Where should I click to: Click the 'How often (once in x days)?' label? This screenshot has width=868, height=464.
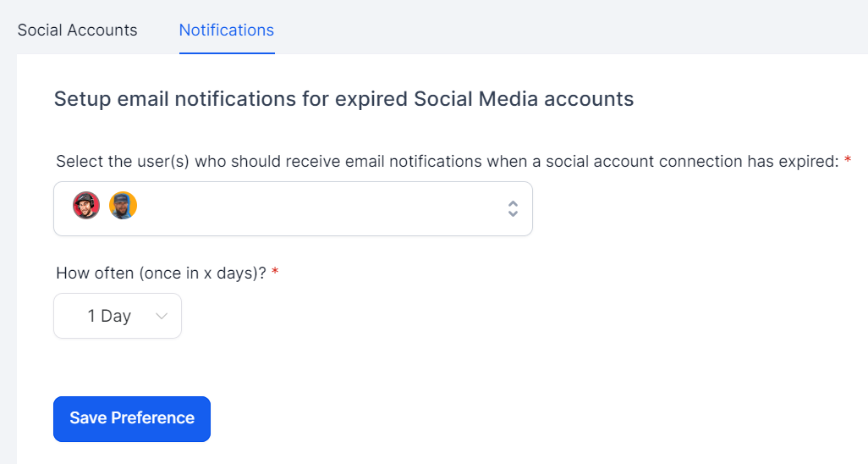[x=161, y=273]
